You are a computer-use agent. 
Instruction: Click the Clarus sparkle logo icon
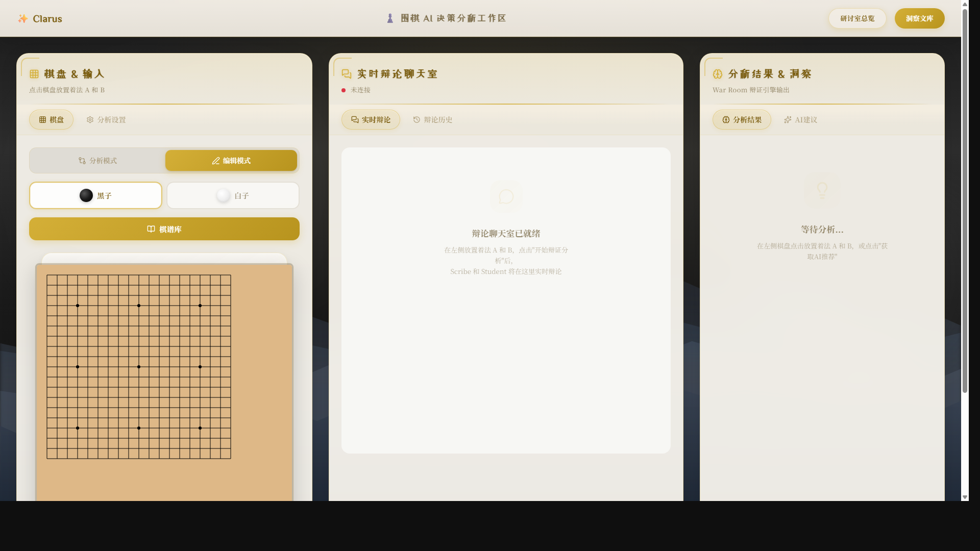click(x=22, y=18)
